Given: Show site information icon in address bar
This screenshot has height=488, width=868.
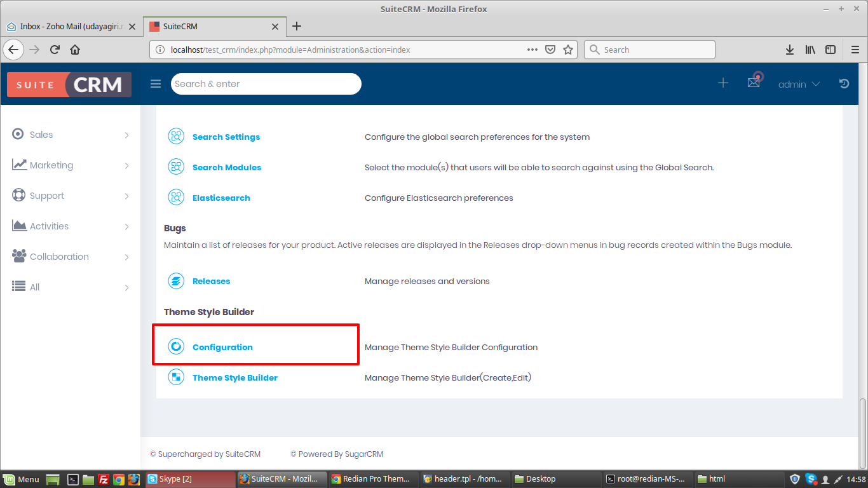Looking at the screenshot, I should coord(161,50).
